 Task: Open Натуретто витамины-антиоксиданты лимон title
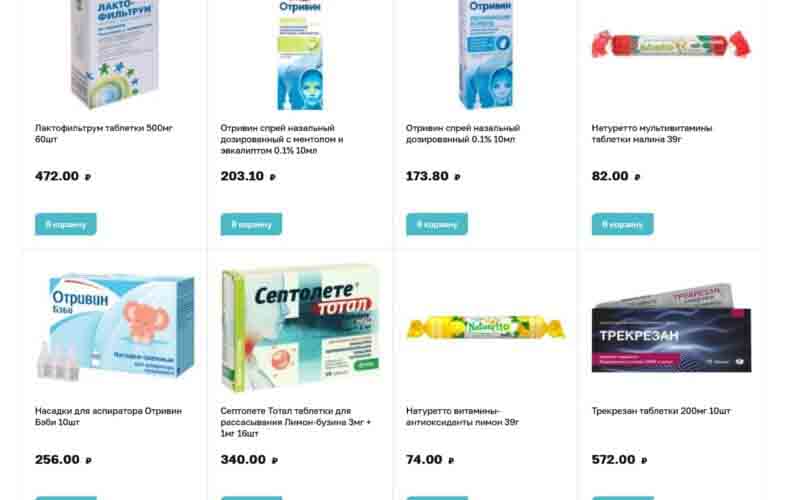(462, 416)
